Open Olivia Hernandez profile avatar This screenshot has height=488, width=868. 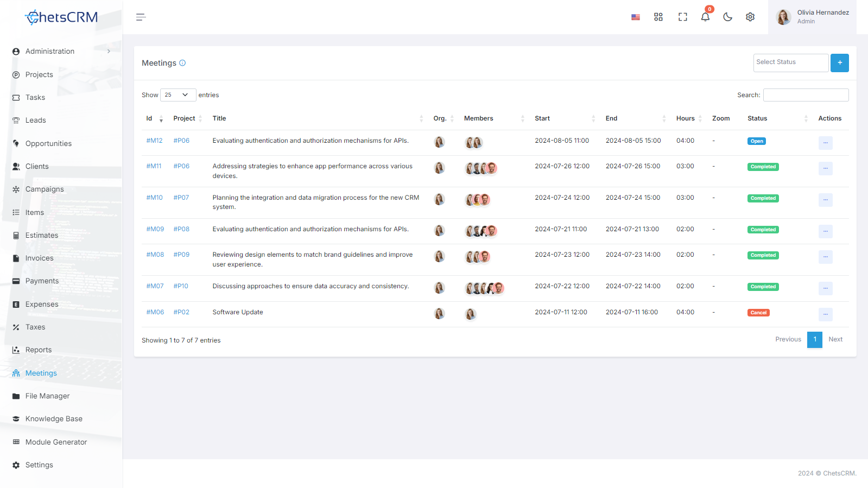tap(783, 17)
